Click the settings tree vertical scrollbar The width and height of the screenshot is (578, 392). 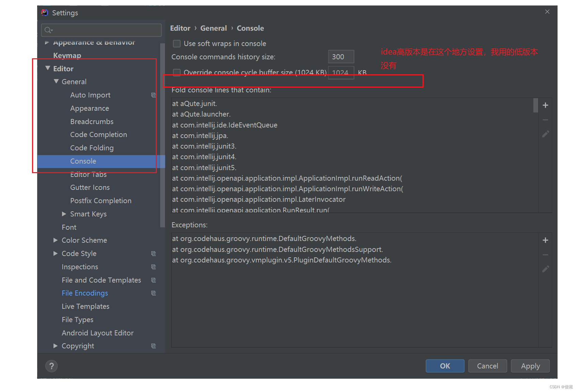click(x=163, y=135)
